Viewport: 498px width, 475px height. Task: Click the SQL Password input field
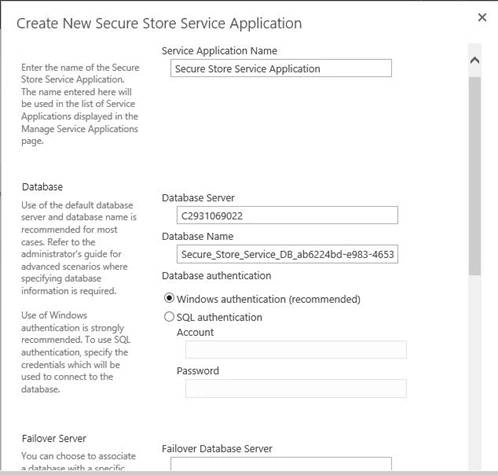[296, 388]
